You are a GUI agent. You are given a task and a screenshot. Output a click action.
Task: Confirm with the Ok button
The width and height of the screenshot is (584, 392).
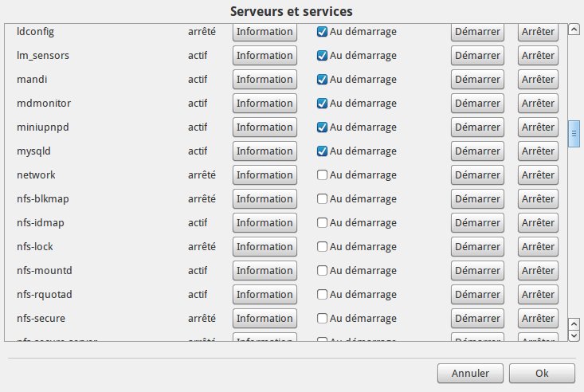(542, 373)
